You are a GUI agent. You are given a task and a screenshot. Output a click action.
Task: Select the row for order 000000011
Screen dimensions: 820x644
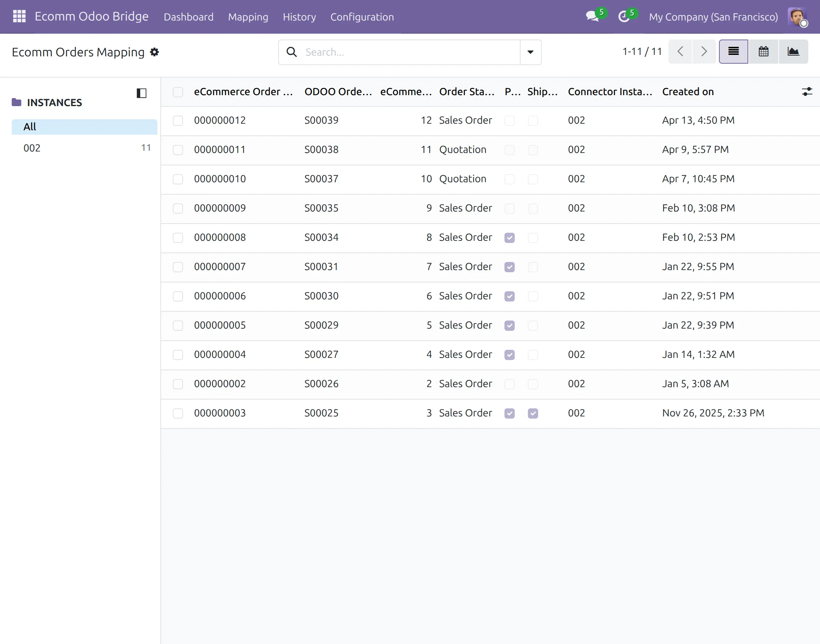(178, 150)
